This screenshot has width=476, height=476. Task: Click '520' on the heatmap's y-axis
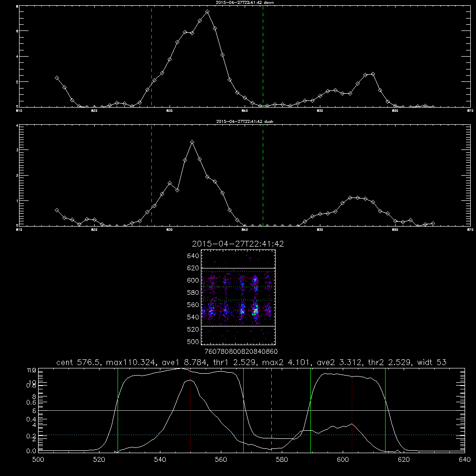193,329
